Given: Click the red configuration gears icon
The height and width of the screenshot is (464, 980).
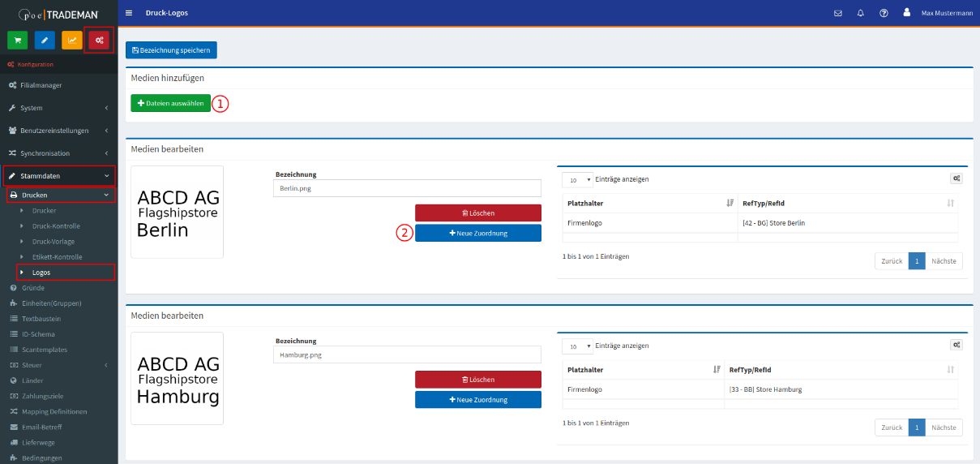Looking at the screenshot, I should click(99, 40).
